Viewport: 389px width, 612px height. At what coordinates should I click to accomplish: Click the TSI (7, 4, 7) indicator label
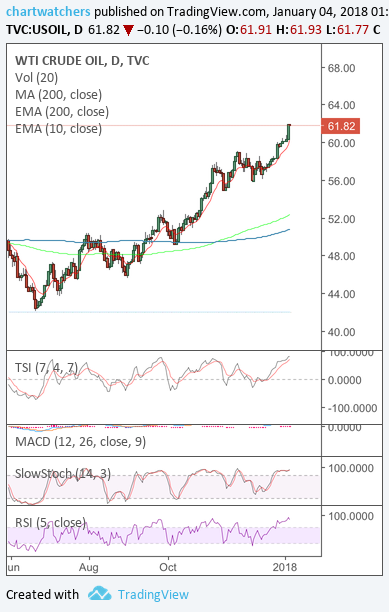pos(46,367)
